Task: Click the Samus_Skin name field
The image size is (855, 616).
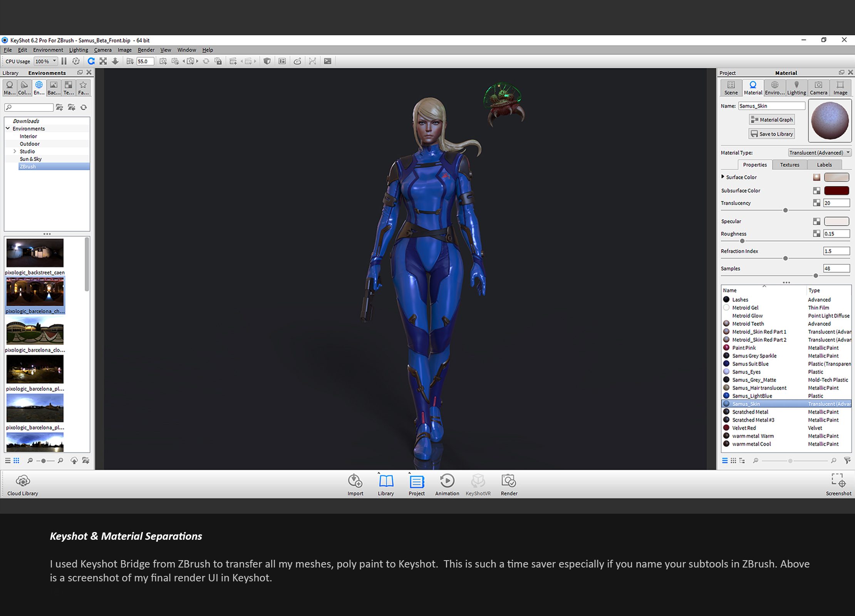Action: pos(771,106)
